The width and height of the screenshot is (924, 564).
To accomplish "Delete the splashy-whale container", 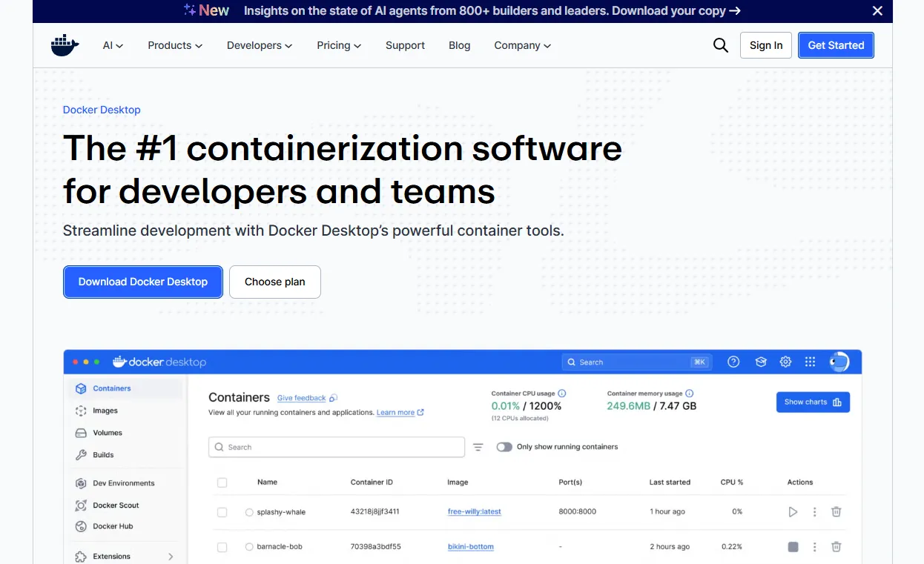I will pos(836,511).
